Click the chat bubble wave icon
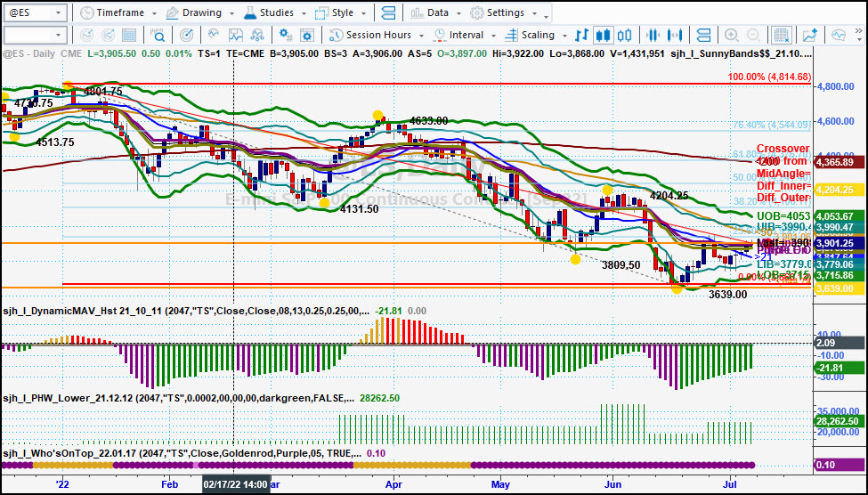The width and height of the screenshot is (868, 495). point(839,36)
